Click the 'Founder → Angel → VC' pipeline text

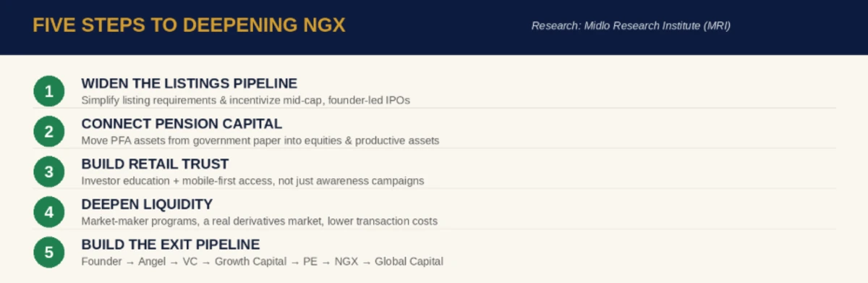[262, 261]
